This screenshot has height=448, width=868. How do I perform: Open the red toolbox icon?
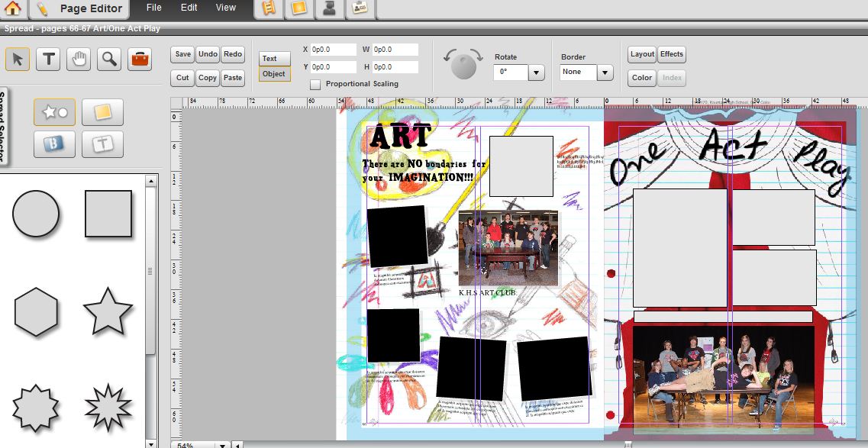(x=140, y=60)
